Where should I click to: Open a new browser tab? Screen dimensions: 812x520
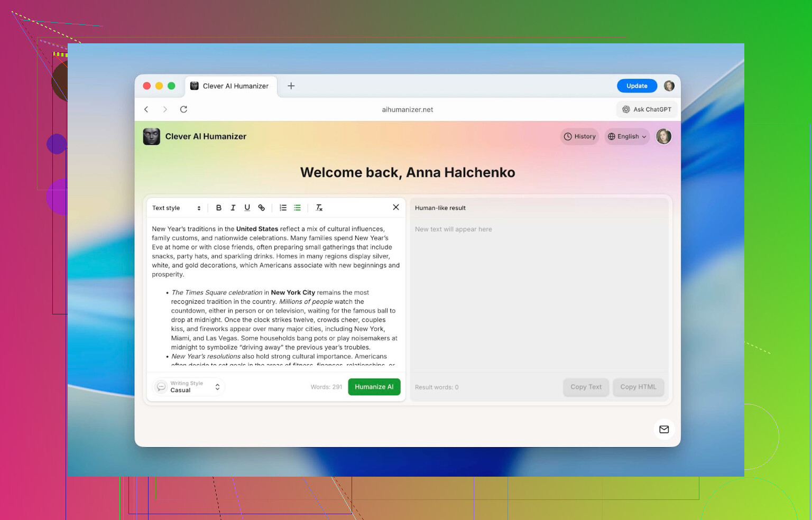pos(291,86)
